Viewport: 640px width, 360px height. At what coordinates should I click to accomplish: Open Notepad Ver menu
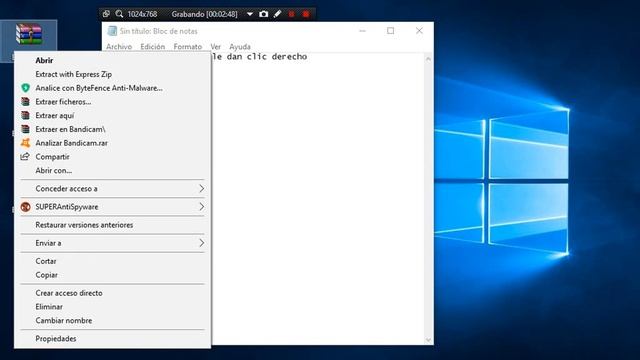point(216,47)
